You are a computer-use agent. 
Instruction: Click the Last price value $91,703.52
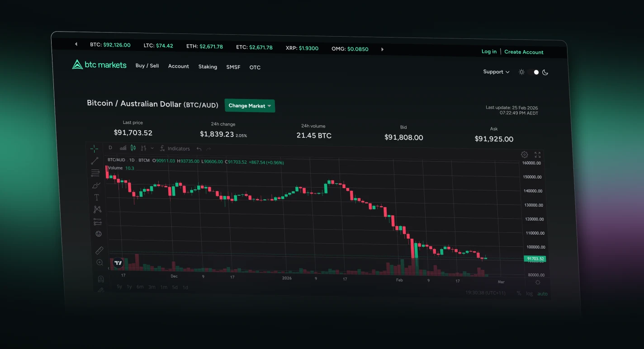click(x=133, y=133)
